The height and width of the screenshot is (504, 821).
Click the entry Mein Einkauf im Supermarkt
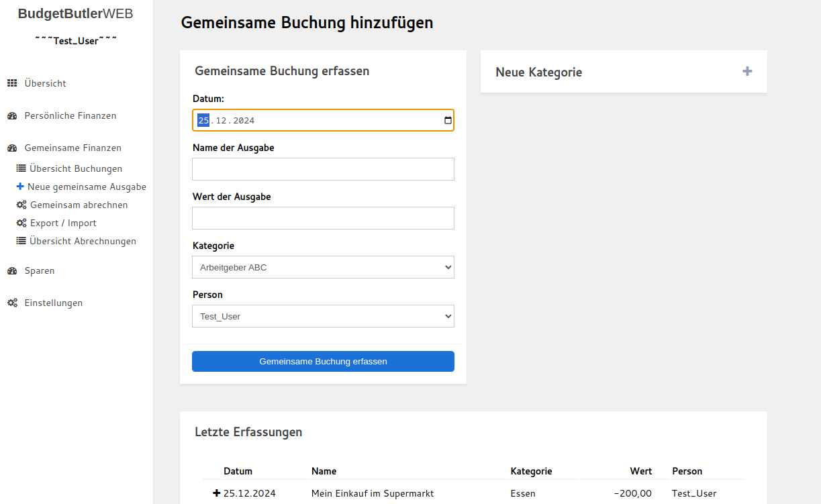point(373,493)
